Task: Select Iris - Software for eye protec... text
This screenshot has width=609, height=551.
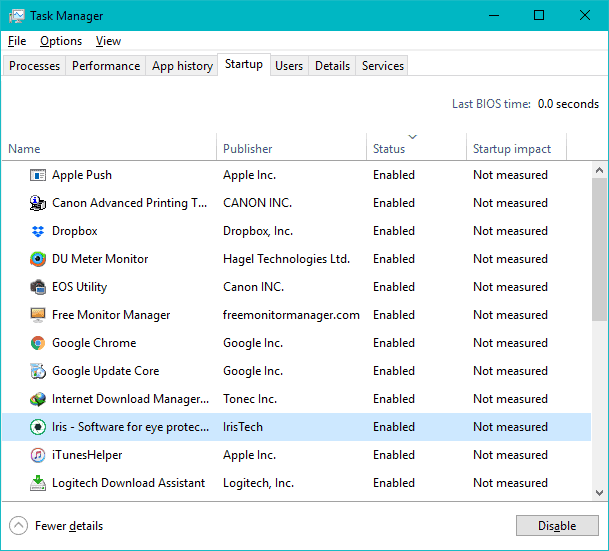Action: click(x=130, y=427)
